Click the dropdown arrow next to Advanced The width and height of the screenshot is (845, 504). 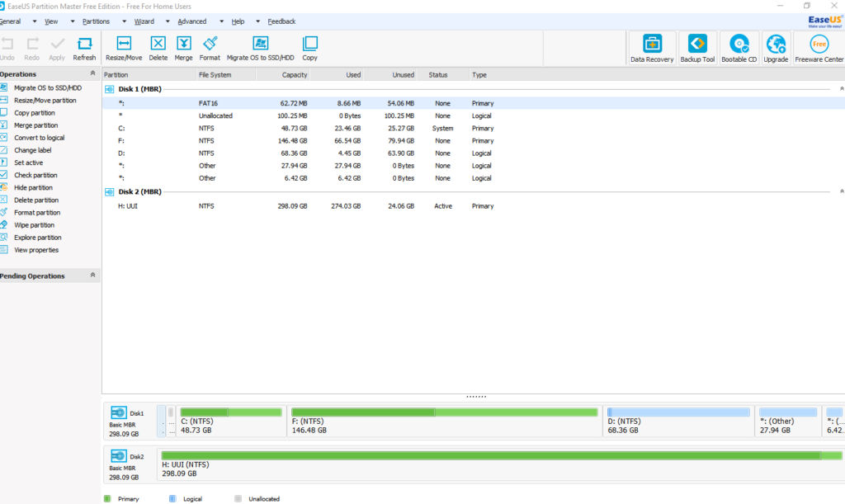(221, 21)
